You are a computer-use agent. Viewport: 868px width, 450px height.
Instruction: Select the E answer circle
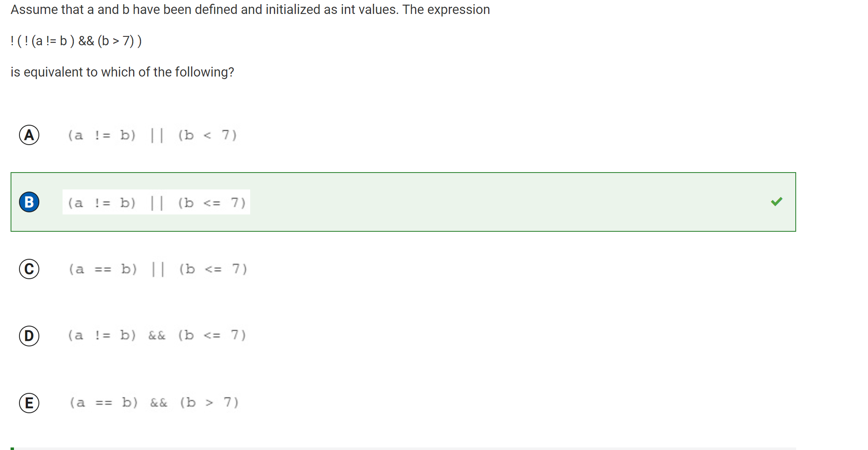(29, 403)
